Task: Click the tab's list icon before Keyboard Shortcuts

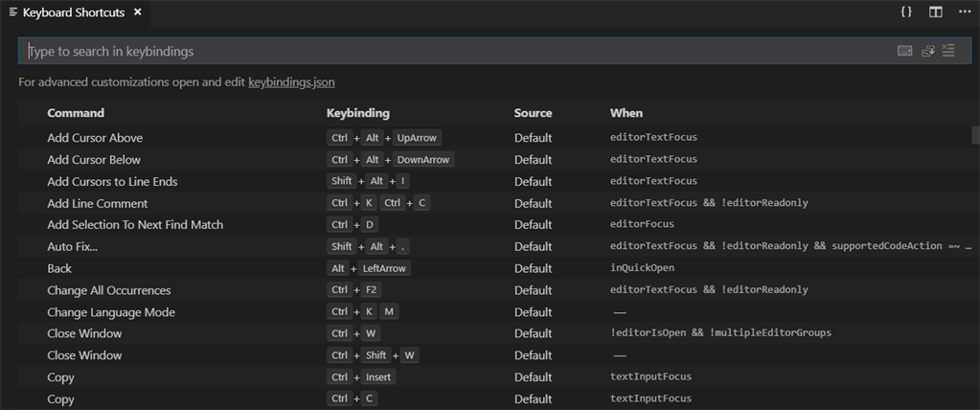Action: [x=13, y=12]
